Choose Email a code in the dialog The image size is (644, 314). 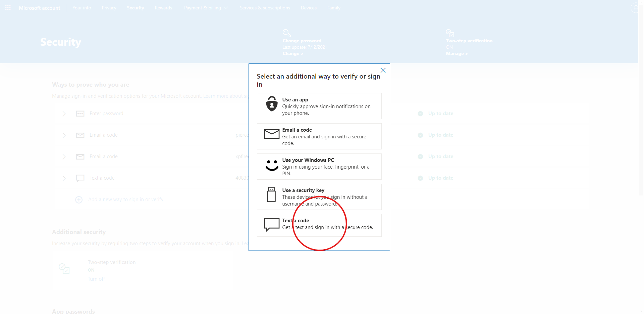coord(319,136)
